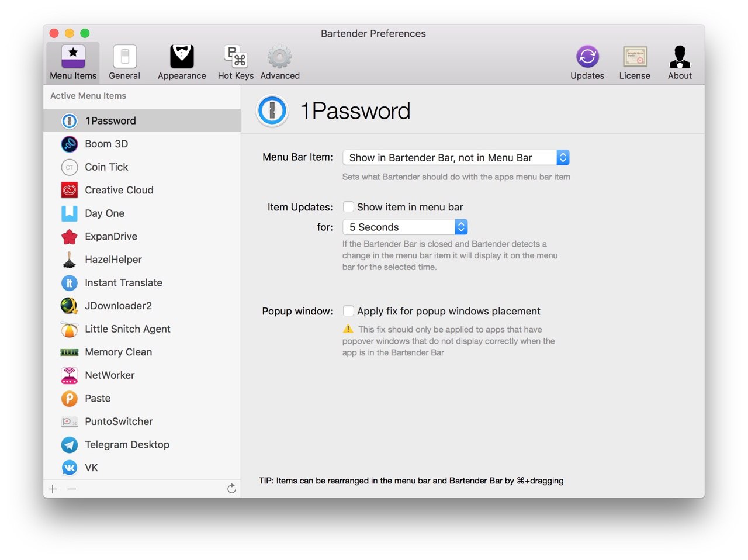This screenshot has height=560, width=748.
Task: Select the JDownloader2 label
Action: click(118, 306)
